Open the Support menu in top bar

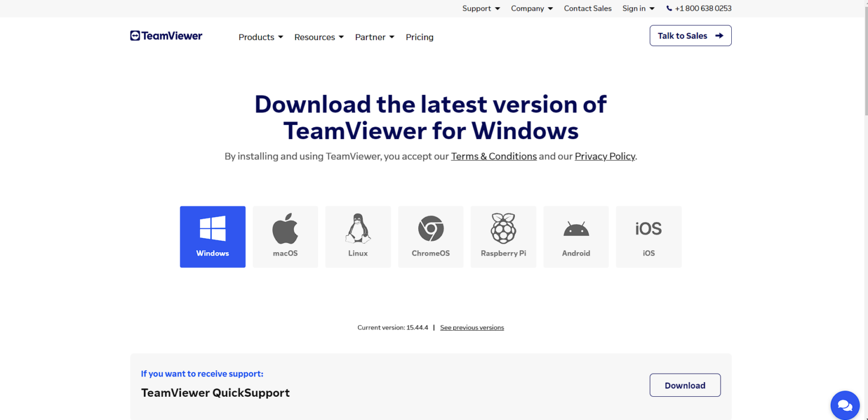(x=481, y=8)
